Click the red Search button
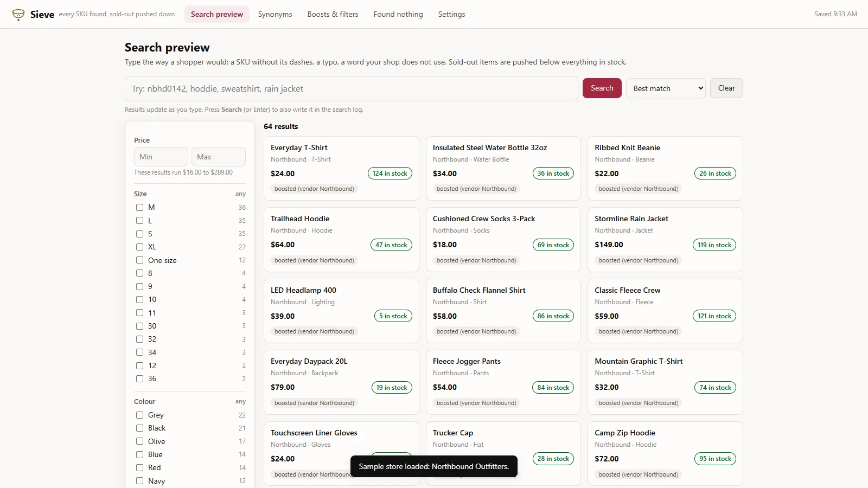The height and width of the screenshot is (488, 868). tap(602, 88)
